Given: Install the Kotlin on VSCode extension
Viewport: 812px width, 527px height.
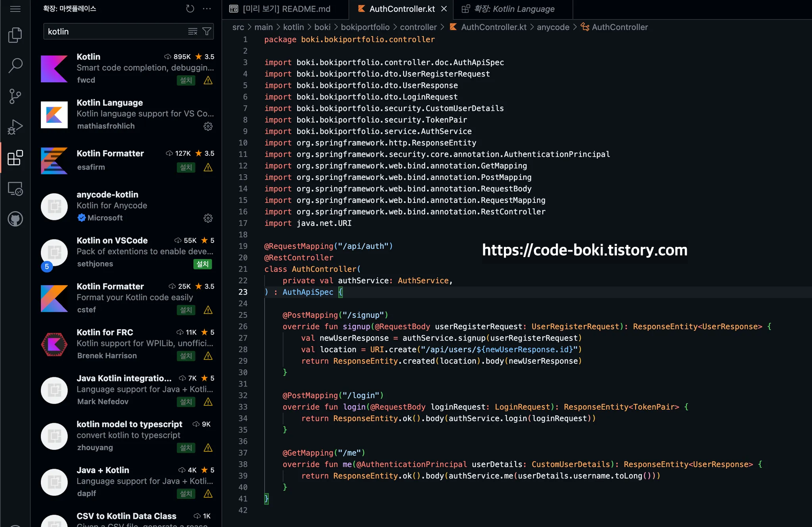Looking at the screenshot, I should [203, 264].
